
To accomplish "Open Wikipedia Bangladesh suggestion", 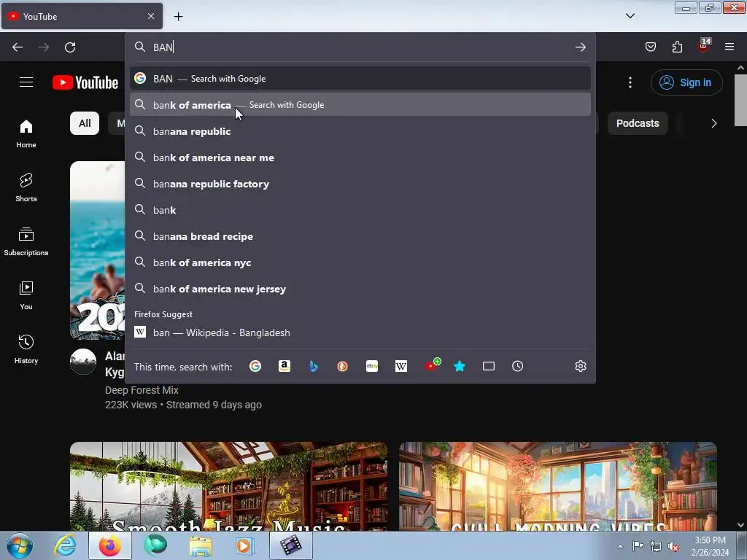I will 360,332.
